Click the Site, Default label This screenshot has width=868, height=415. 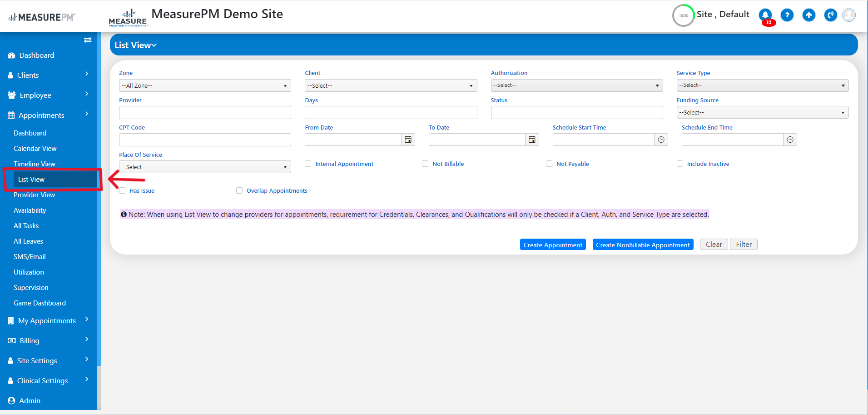[723, 14]
